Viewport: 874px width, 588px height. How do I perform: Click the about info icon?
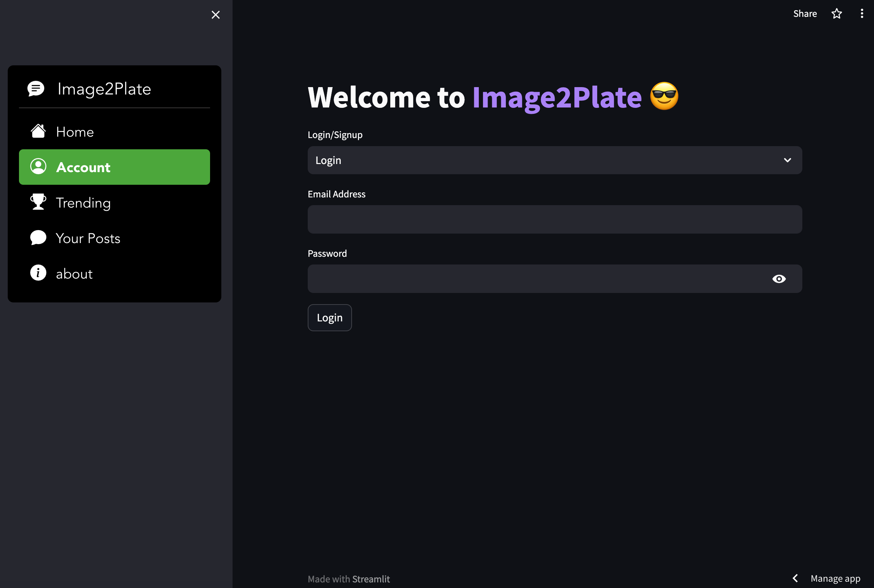pos(38,273)
